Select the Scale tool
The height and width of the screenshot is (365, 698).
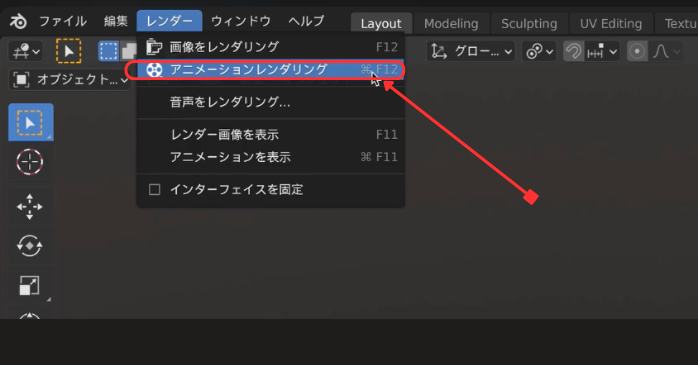(x=30, y=285)
